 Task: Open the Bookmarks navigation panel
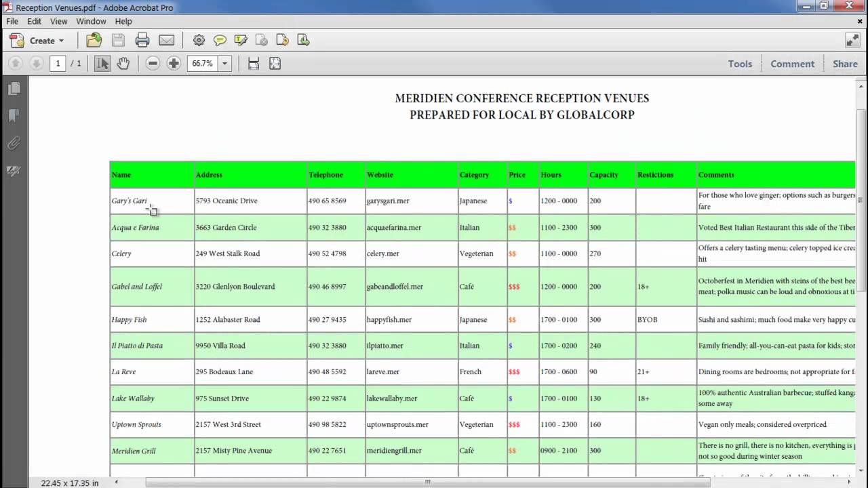[x=14, y=116]
